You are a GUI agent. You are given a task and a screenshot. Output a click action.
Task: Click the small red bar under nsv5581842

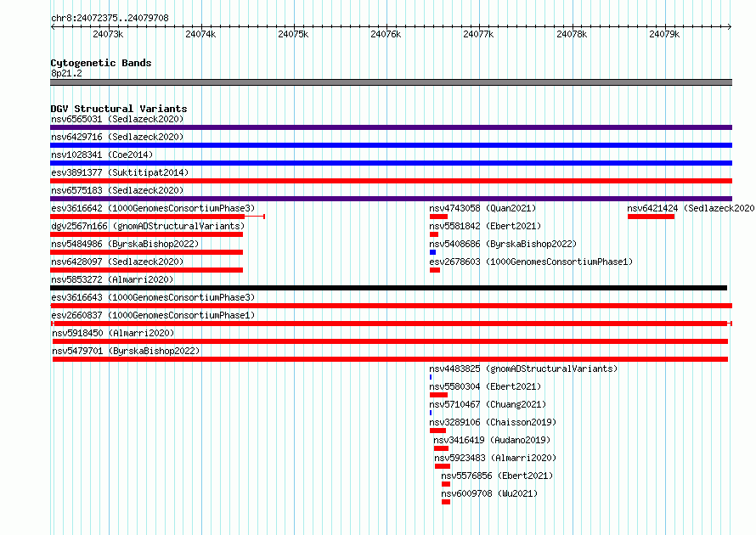tap(434, 234)
